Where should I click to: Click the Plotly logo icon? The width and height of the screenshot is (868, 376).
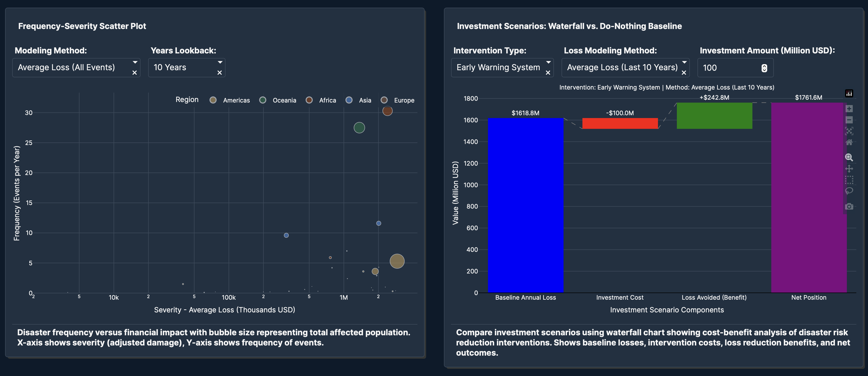849,94
